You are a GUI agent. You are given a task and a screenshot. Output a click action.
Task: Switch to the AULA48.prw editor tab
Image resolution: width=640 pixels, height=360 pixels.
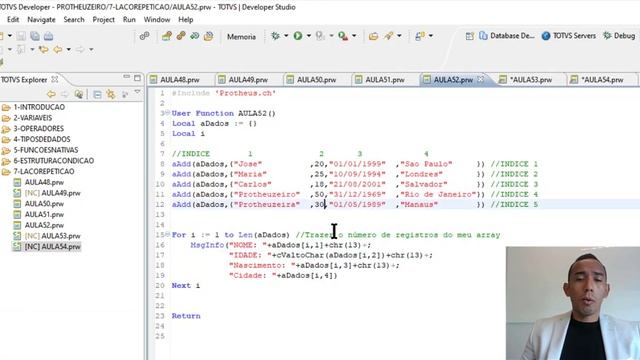(x=180, y=80)
